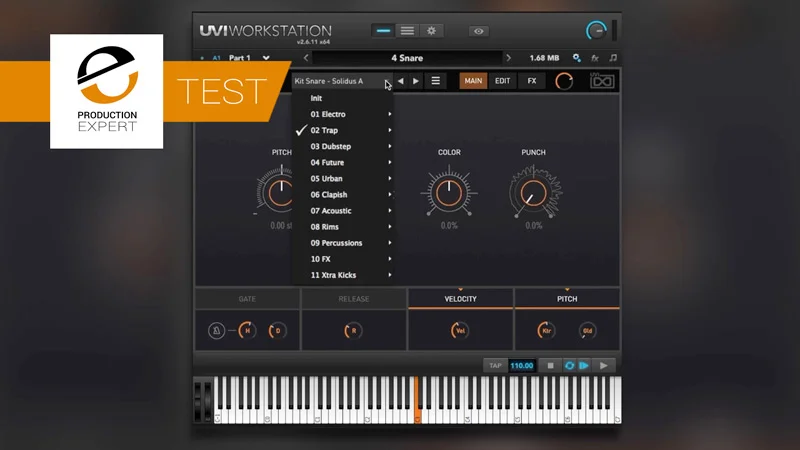Image resolution: width=800 pixels, height=450 pixels.
Task: Open the part tools wrench icon
Action: tap(577, 58)
